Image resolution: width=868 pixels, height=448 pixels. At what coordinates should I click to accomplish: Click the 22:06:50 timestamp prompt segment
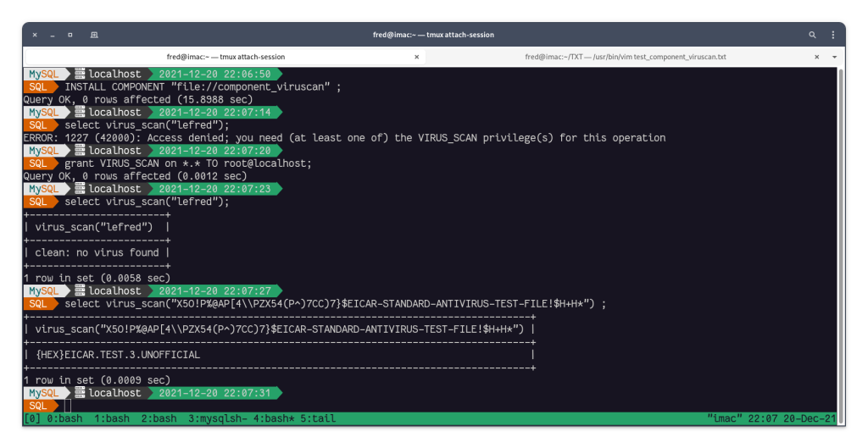215,75
